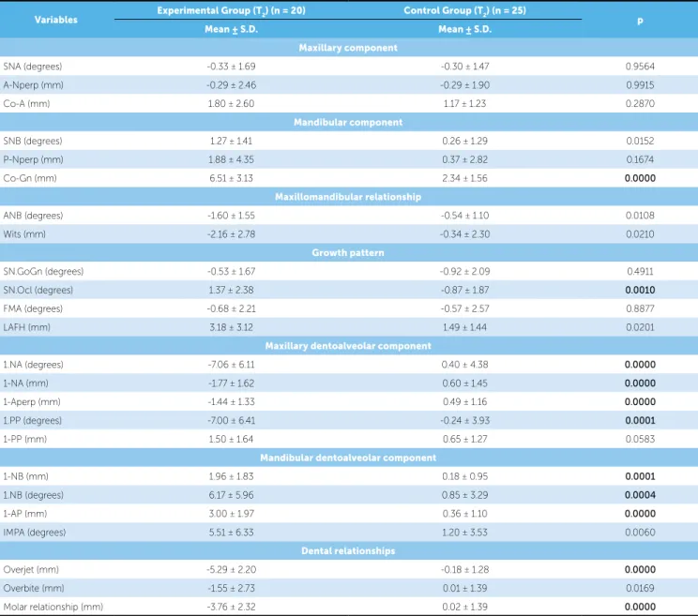Click the 'p' column header
This screenshot has height=616, width=698.
640,21
